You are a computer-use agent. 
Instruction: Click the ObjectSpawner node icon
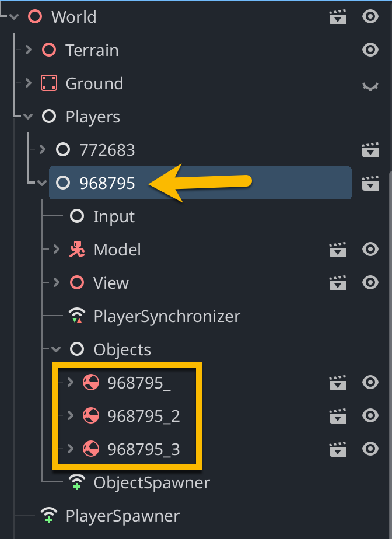point(77,482)
